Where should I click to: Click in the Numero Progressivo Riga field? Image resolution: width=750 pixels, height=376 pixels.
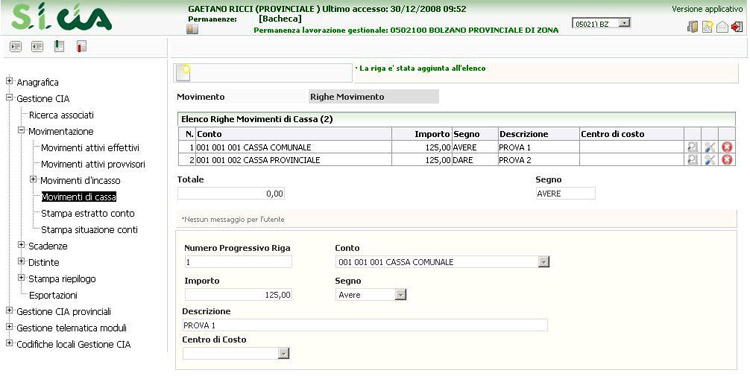tap(238, 262)
